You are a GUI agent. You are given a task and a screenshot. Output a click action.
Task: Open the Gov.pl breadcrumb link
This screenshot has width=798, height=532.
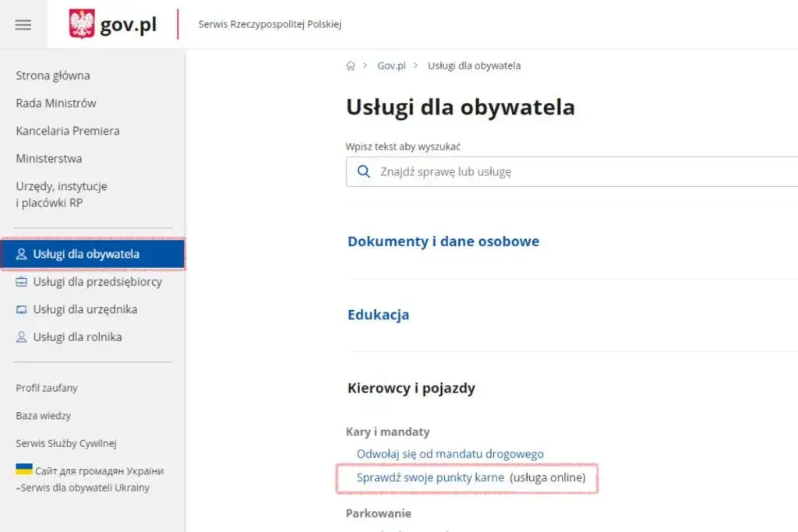[390, 65]
